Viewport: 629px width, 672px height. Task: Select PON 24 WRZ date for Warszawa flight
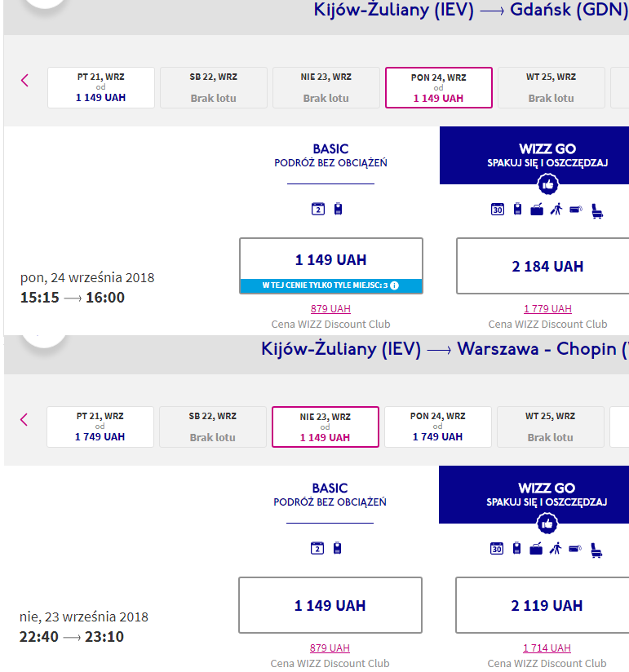click(x=438, y=427)
